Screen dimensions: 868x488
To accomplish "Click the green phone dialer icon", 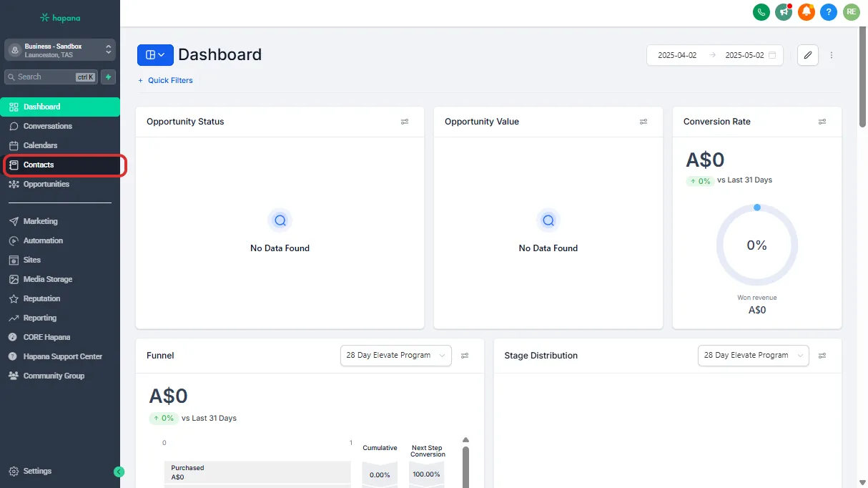I will 761,11.
